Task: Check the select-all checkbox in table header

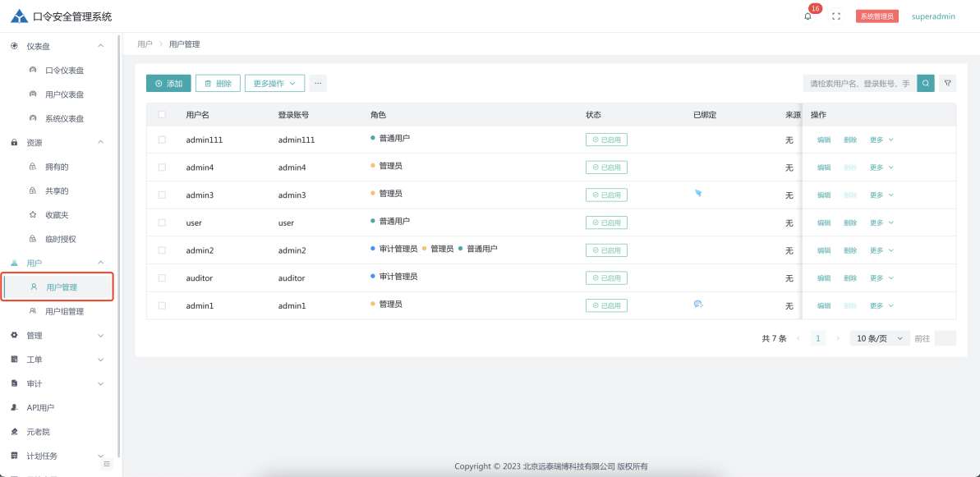Action: 162,115
